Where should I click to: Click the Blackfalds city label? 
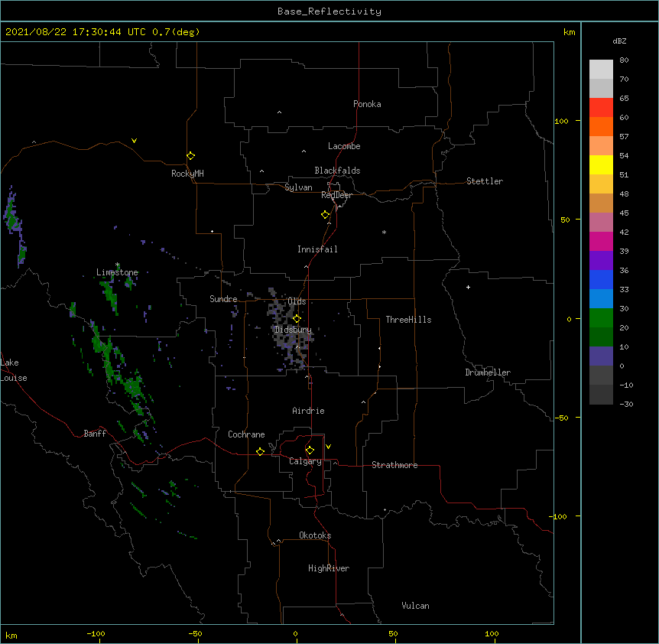337,171
